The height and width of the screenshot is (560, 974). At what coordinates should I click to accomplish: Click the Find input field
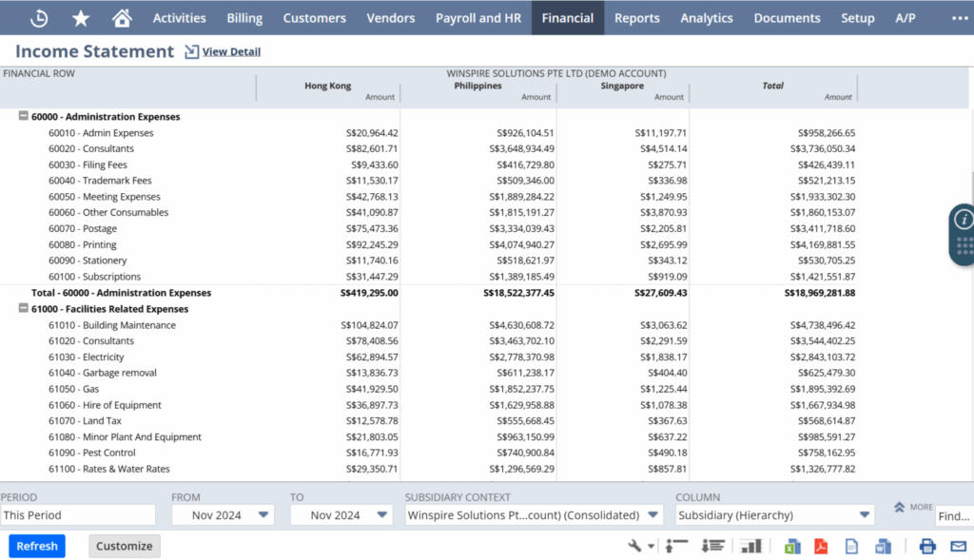(953, 516)
